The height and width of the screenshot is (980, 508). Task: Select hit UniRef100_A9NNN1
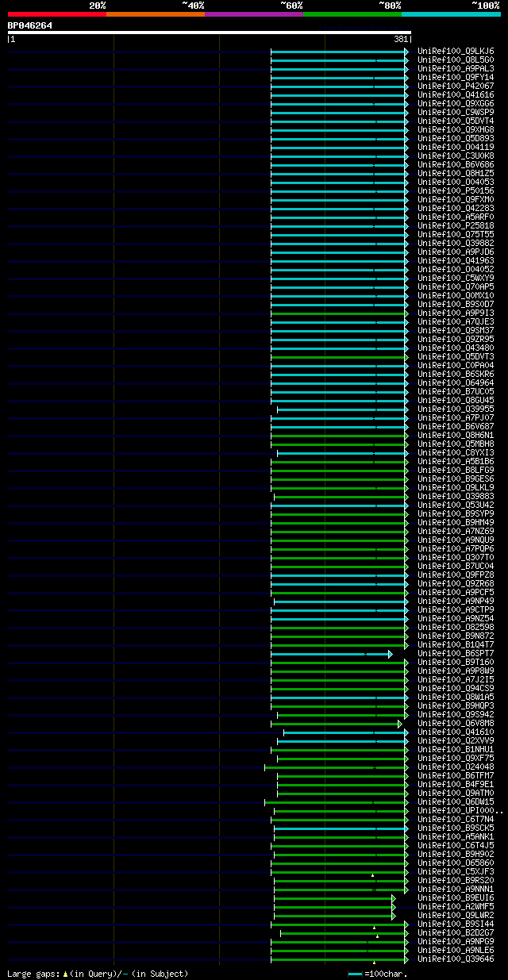tap(457, 889)
